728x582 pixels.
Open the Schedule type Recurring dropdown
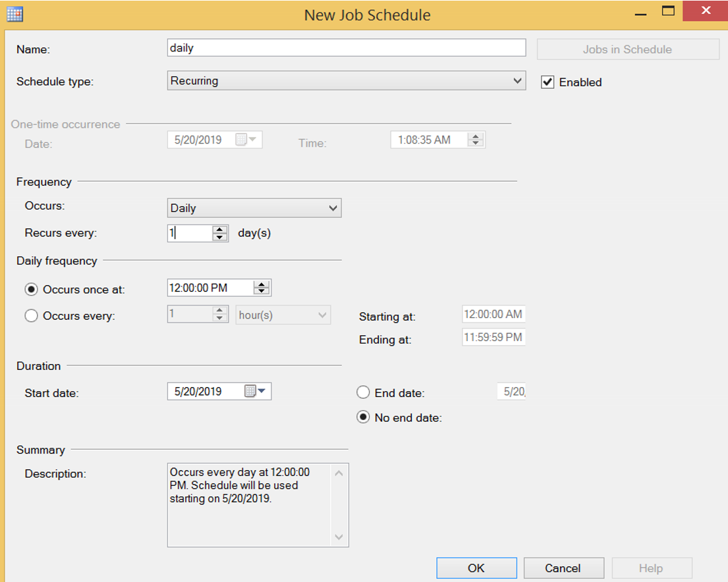(347, 81)
